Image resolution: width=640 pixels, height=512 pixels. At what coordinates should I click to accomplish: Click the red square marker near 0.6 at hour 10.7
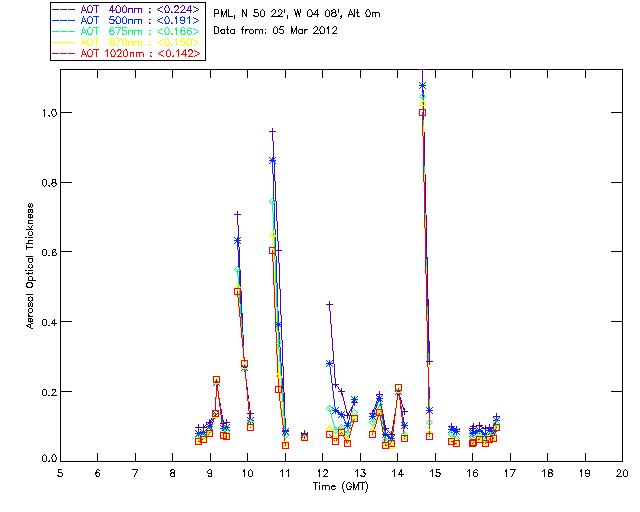pos(272,250)
